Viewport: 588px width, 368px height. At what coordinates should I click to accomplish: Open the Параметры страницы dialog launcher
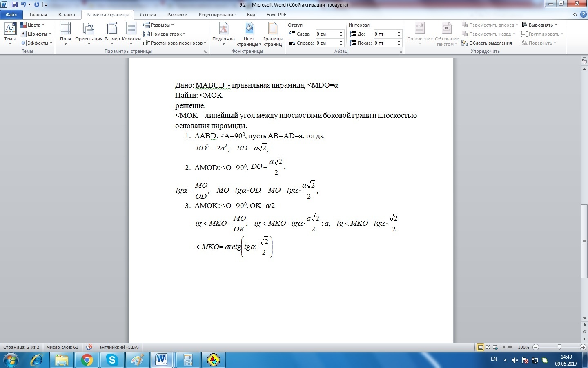pos(205,52)
